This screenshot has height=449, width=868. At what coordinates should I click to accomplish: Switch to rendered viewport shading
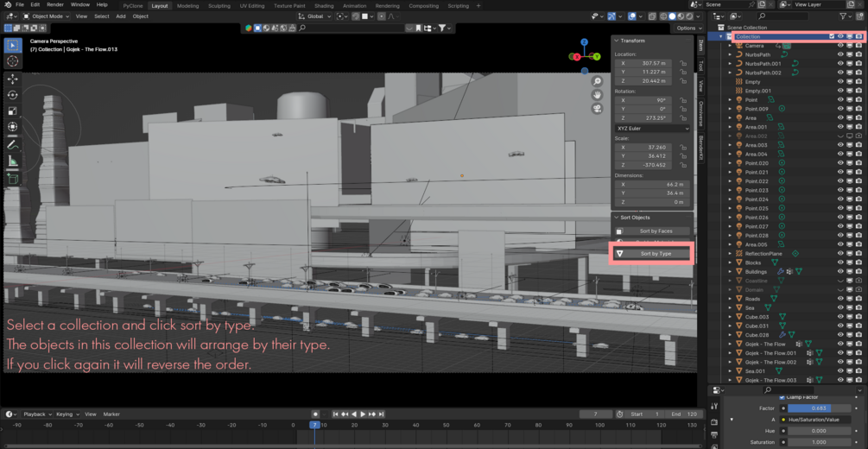pos(690,16)
